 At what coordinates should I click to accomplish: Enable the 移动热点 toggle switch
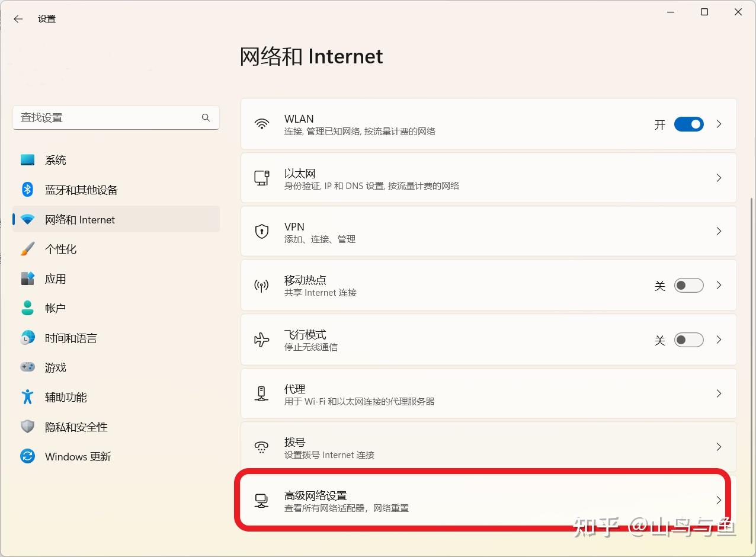click(688, 285)
